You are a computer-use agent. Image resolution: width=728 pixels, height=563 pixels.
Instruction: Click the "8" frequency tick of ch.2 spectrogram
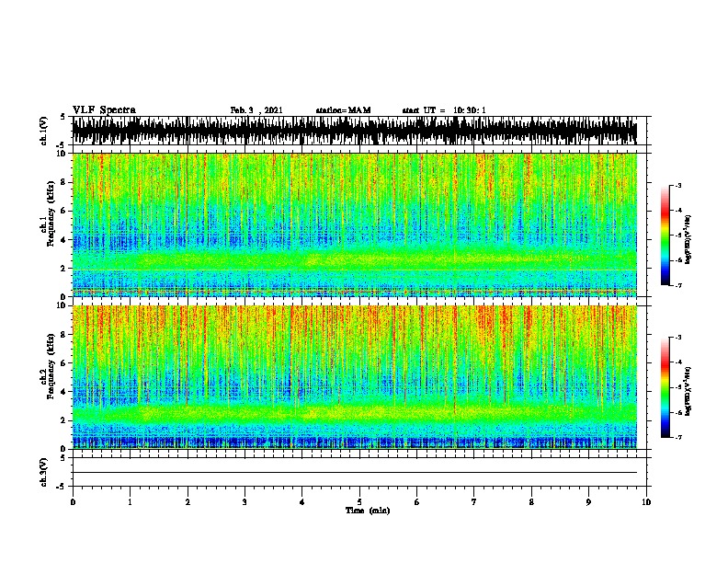tap(64, 335)
